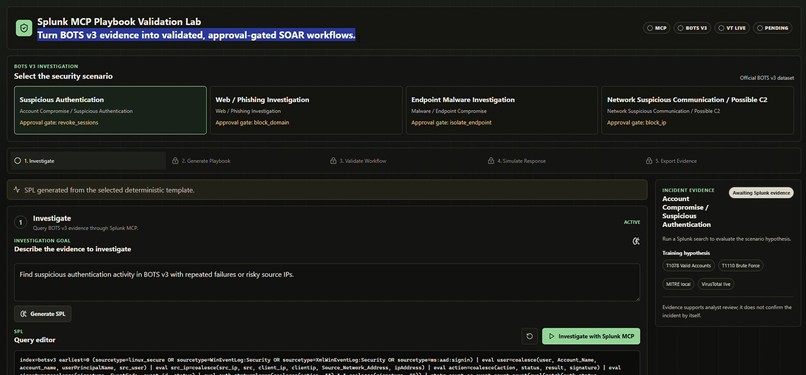Click the green shield logo icon
The height and width of the screenshot is (375, 806).
[x=24, y=28]
